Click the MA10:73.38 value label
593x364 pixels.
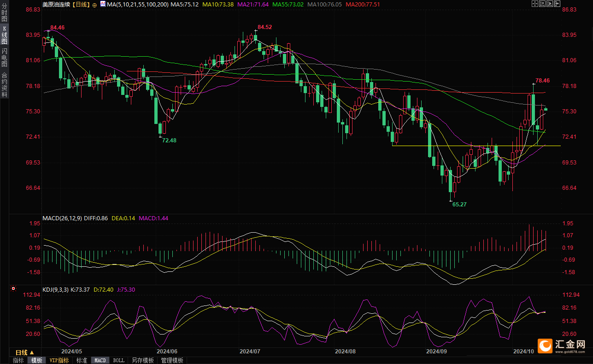[218, 5]
